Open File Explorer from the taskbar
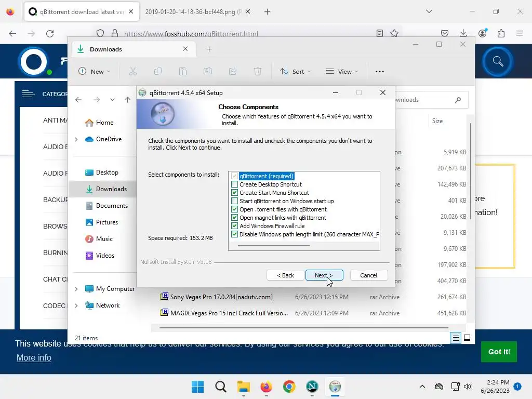 244,387
